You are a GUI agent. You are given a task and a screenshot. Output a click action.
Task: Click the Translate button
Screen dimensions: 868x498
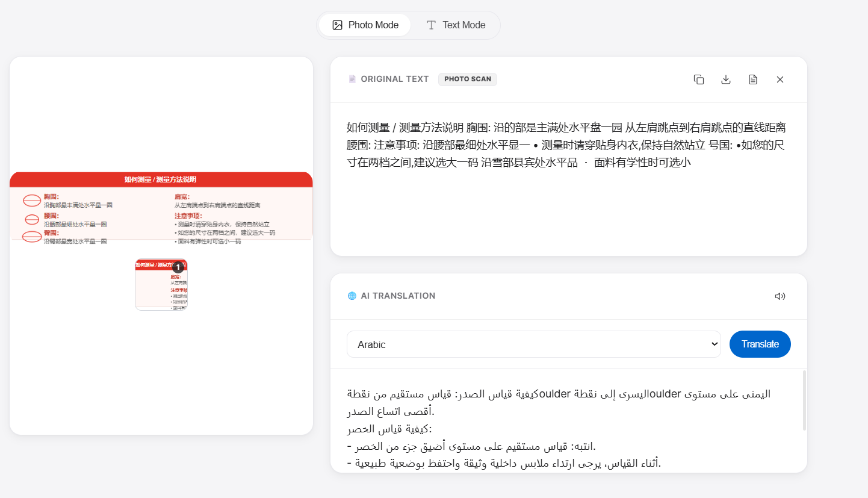coord(760,344)
